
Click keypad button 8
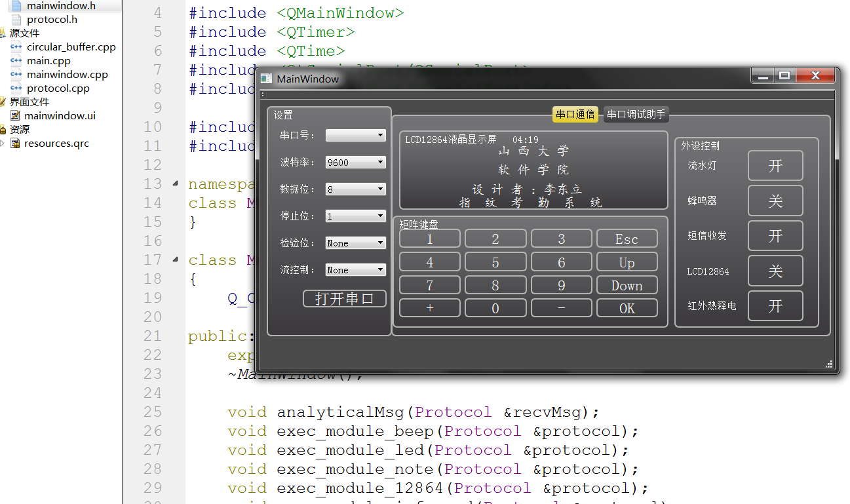(x=495, y=285)
